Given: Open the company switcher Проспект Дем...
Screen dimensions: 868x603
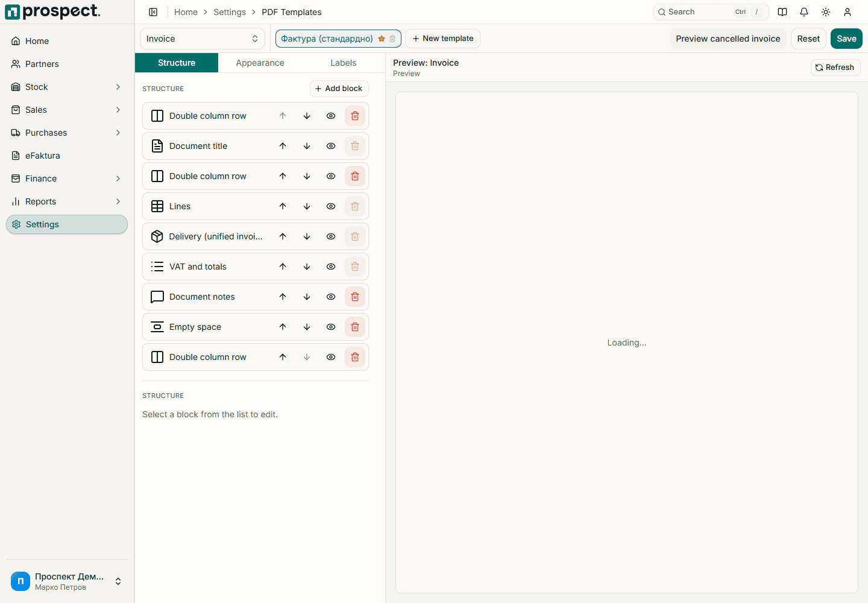Looking at the screenshot, I should pyautogui.click(x=67, y=581).
